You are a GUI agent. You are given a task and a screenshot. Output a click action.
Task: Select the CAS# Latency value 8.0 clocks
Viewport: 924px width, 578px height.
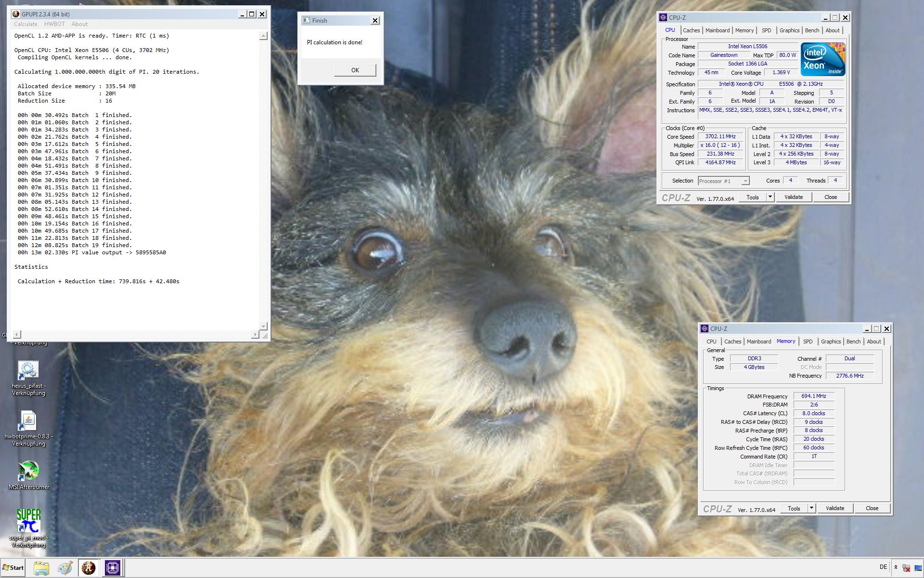(814, 413)
